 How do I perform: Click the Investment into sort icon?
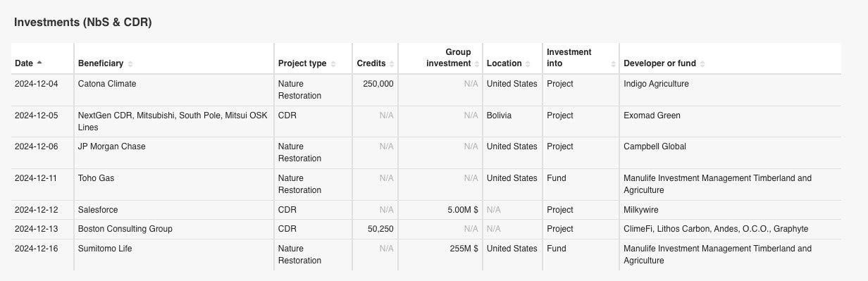point(612,63)
